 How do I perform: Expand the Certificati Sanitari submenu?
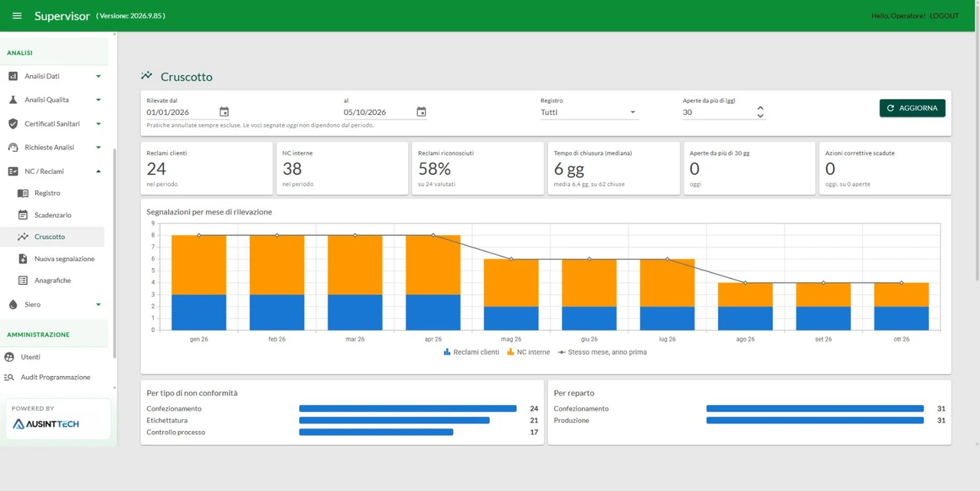point(98,124)
